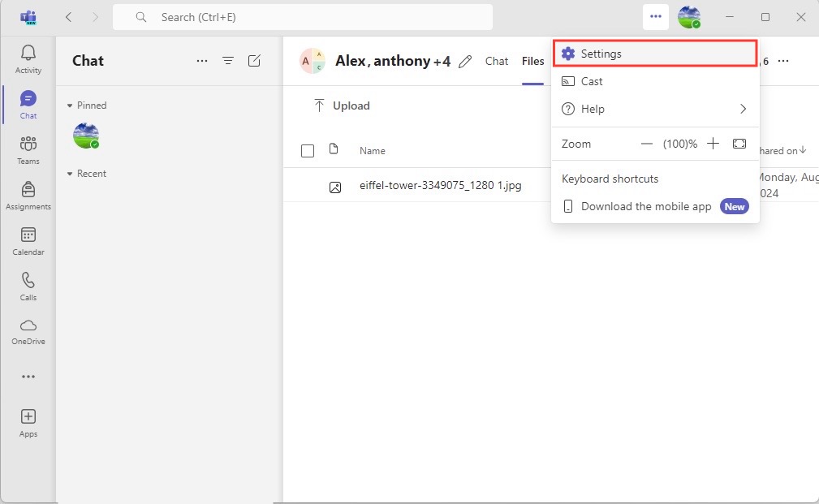Click the Search box
819x504 pixels.
click(303, 17)
